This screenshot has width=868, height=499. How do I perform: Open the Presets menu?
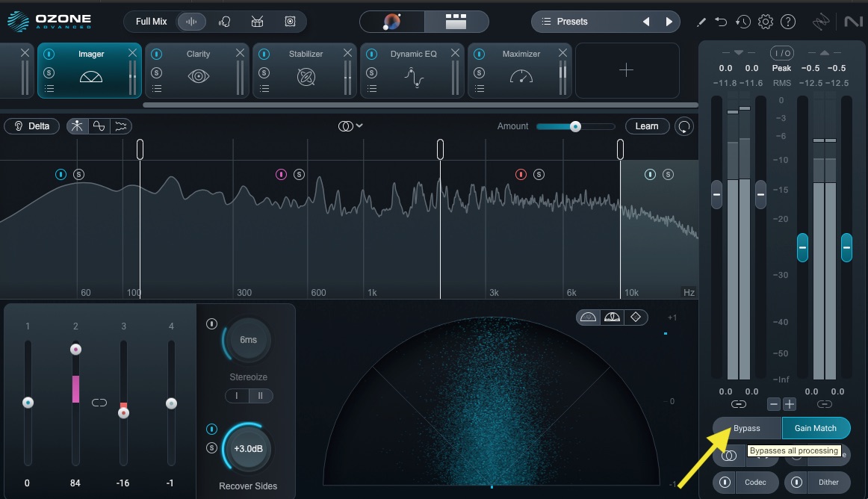click(x=571, y=22)
